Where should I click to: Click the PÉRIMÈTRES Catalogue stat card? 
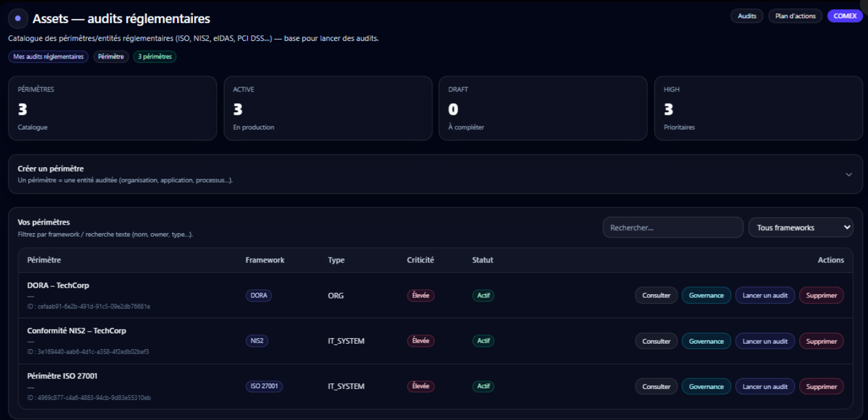click(x=112, y=108)
